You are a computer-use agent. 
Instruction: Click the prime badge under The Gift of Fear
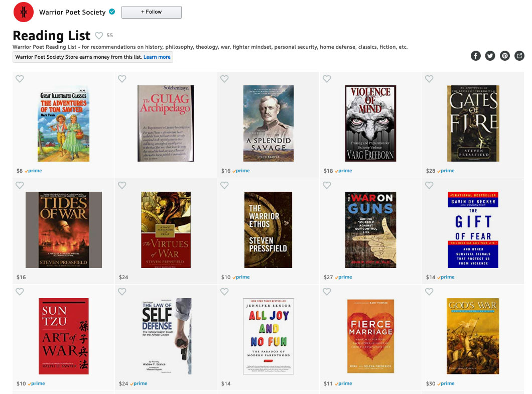[x=446, y=277]
